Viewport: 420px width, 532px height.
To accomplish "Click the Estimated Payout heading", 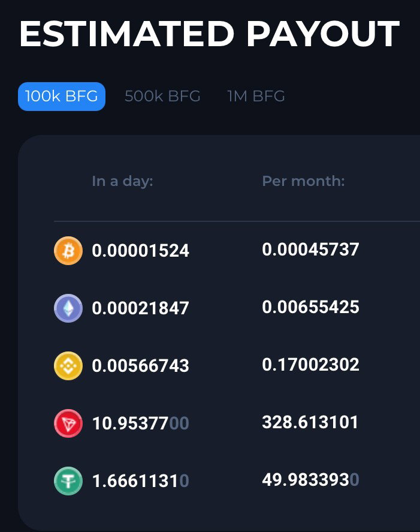I will pos(210,34).
